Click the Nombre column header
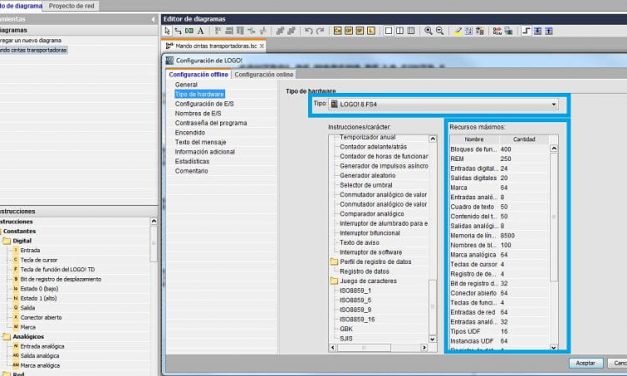 (474, 139)
